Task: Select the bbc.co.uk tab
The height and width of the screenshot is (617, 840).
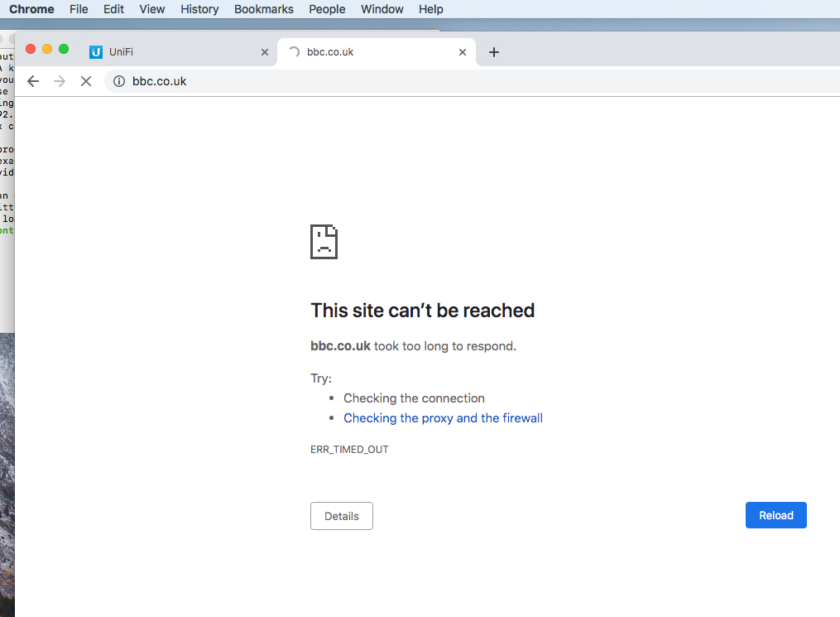Action: click(377, 52)
